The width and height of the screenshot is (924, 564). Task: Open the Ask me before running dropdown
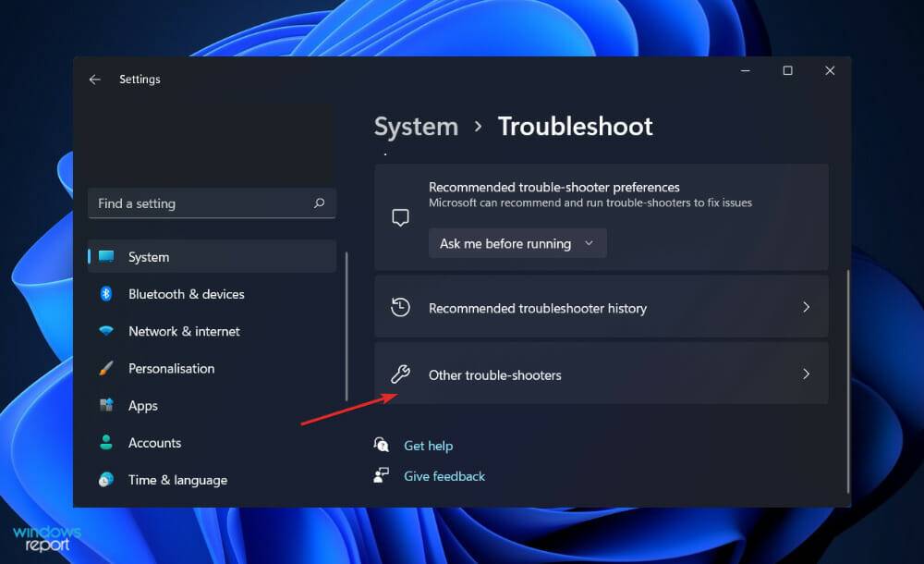(517, 243)
